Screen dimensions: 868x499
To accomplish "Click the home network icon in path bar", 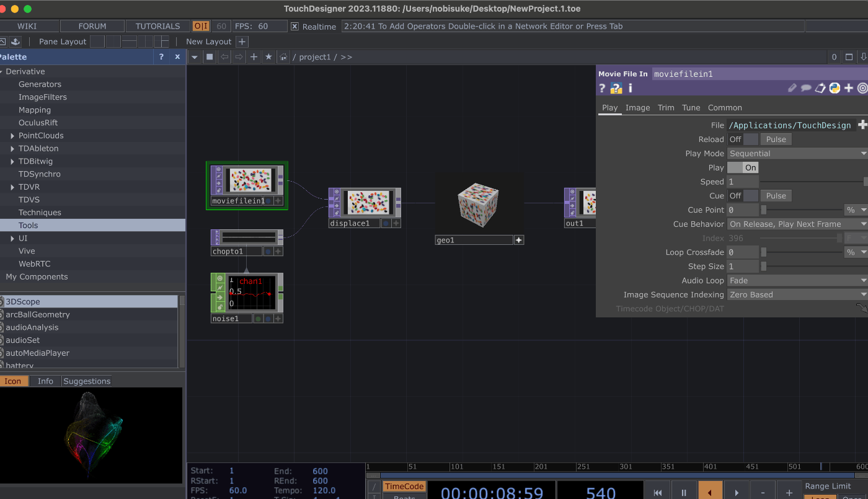I will pyautogui.click(x=283, y=57).
